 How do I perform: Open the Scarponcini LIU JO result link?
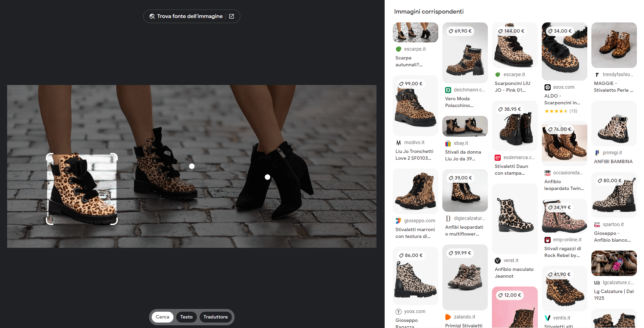(512, 87)
